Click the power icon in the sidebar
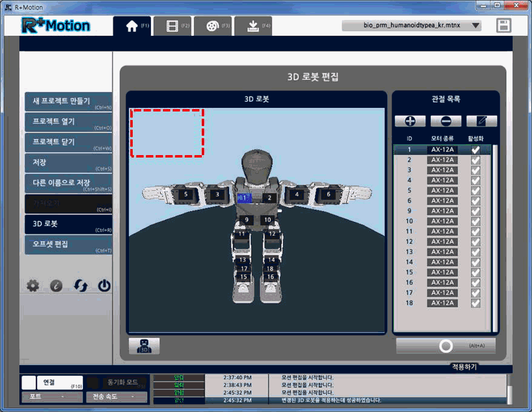Image resolution: width=532 pixels, height=412 pixels. coord(104,285)
